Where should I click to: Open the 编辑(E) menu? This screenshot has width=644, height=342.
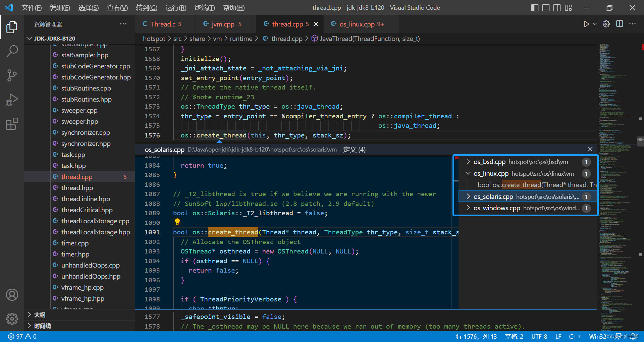60,8
